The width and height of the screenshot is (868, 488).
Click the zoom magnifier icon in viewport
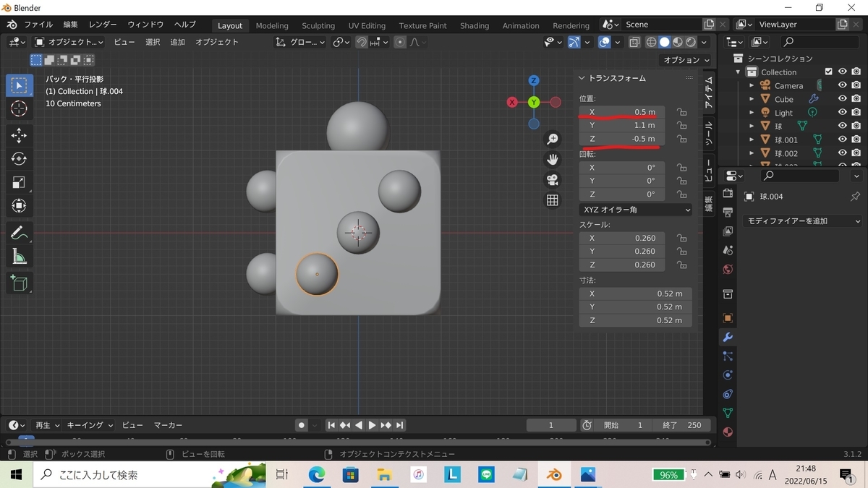pos(553,139)
